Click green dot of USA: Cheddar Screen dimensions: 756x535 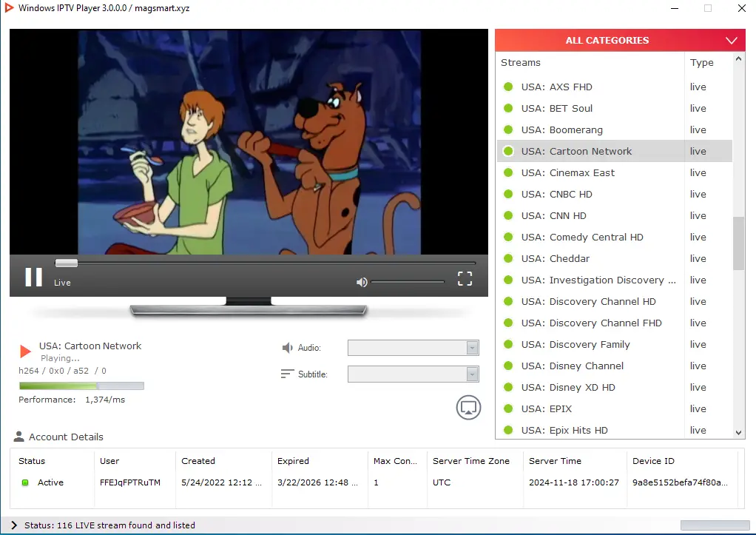(x=508, y=258)
